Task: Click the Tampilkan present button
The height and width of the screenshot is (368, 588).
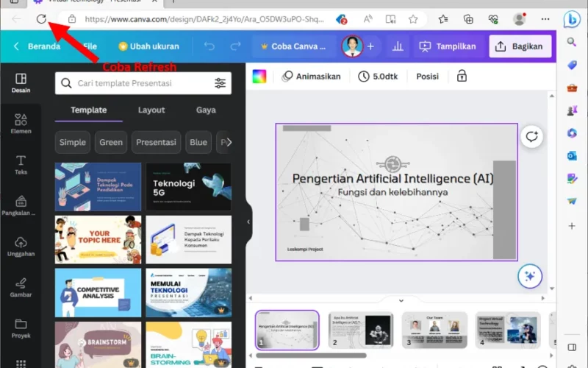Action: click(448, 46)
